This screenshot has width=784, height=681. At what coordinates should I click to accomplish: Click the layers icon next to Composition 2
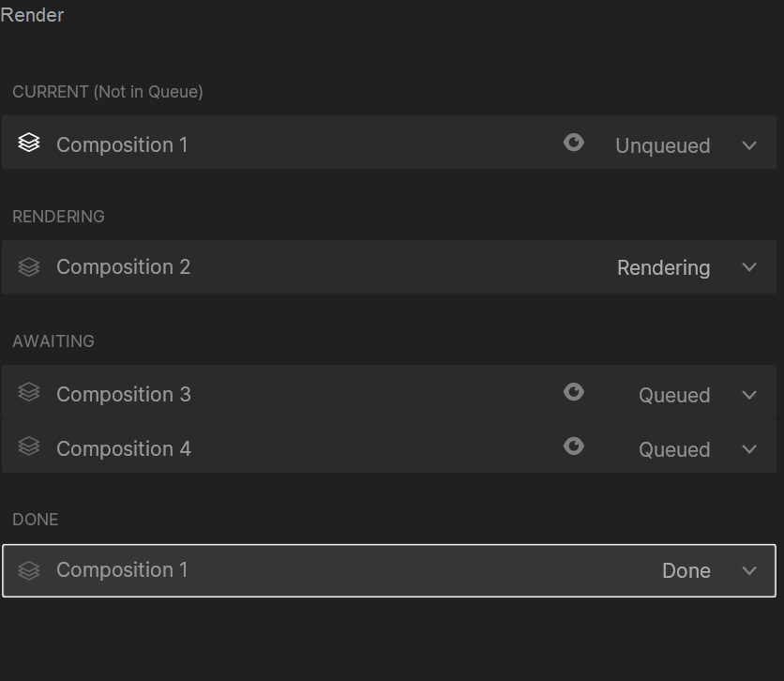[29, 267]
